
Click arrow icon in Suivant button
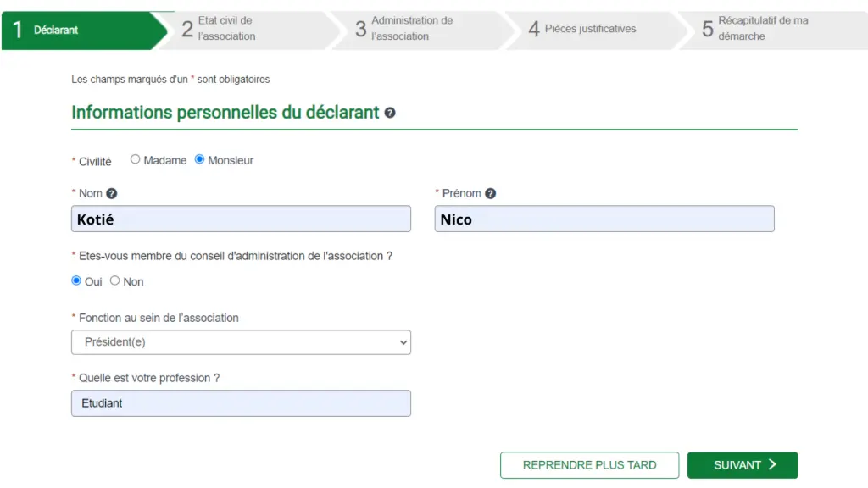pyautogui.click(x=772, y=465)
